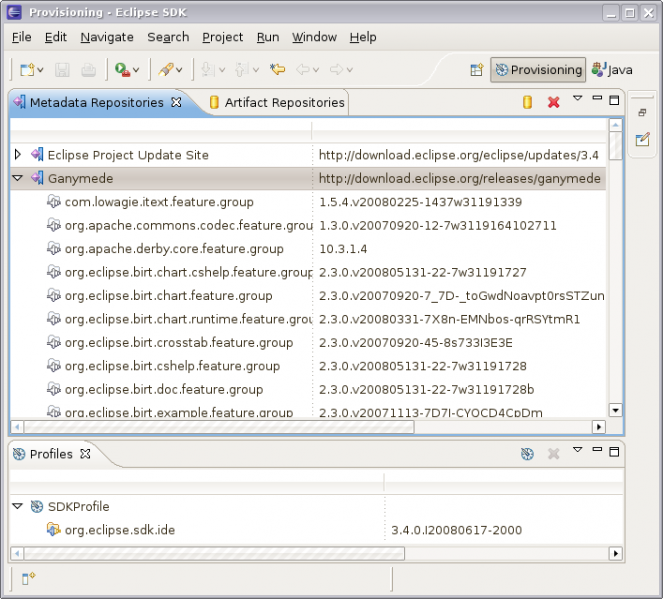
Task: Open the Previous Annotation dropdown arrow
Action: 256,70
